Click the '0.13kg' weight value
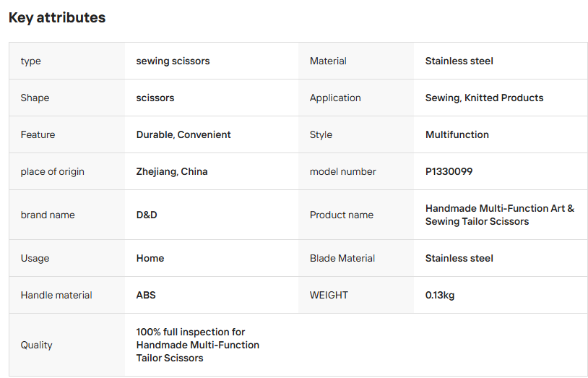The width and height of the screenshot is (588, 378). [x=440, y=295]
